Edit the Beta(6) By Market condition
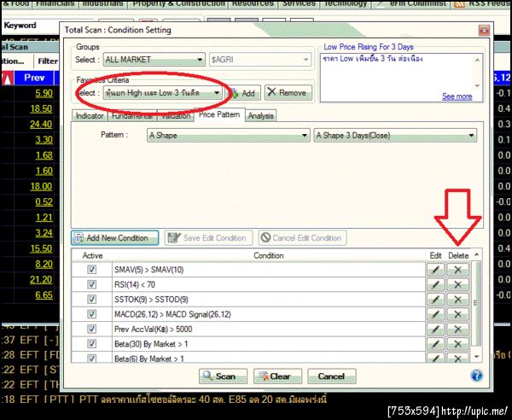Image resolution: width=512 pixels, height=420 pixels. coord(435,358)
